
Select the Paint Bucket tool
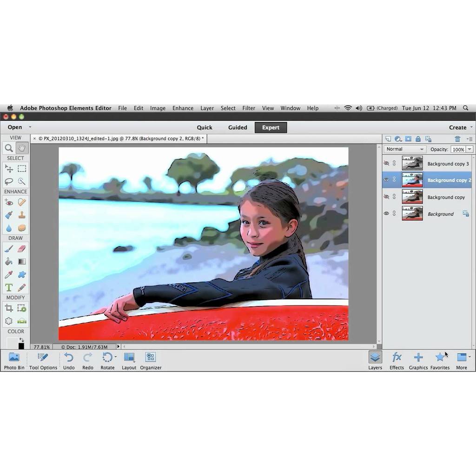tap(9, 262)
